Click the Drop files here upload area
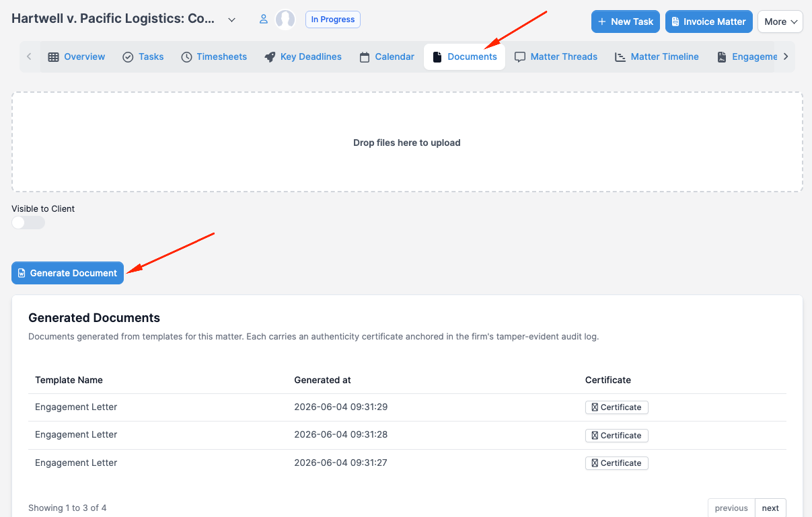812x517 pixels. point(407,143)
